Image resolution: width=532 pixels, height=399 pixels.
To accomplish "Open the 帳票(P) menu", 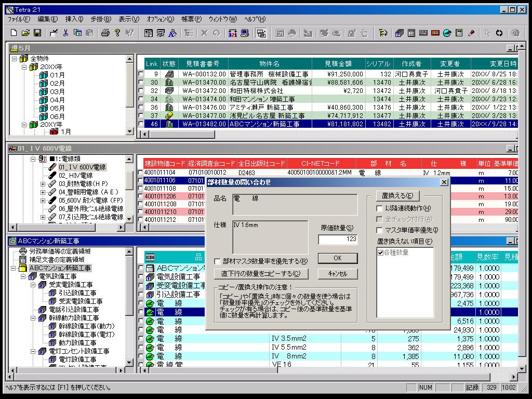I will [191, 19].
